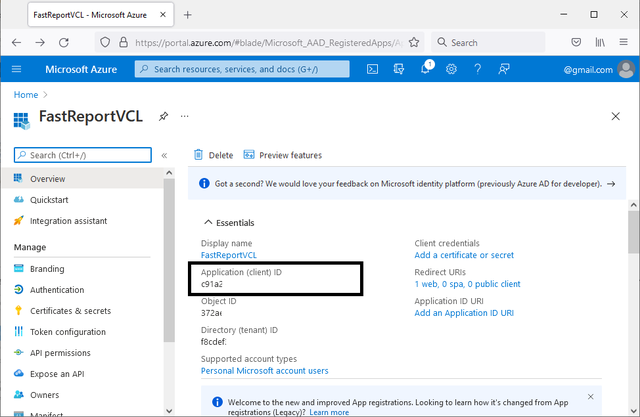640x417 pixels.
Task: Click the Microsoft Azure logo text
Action: point(81,69)
